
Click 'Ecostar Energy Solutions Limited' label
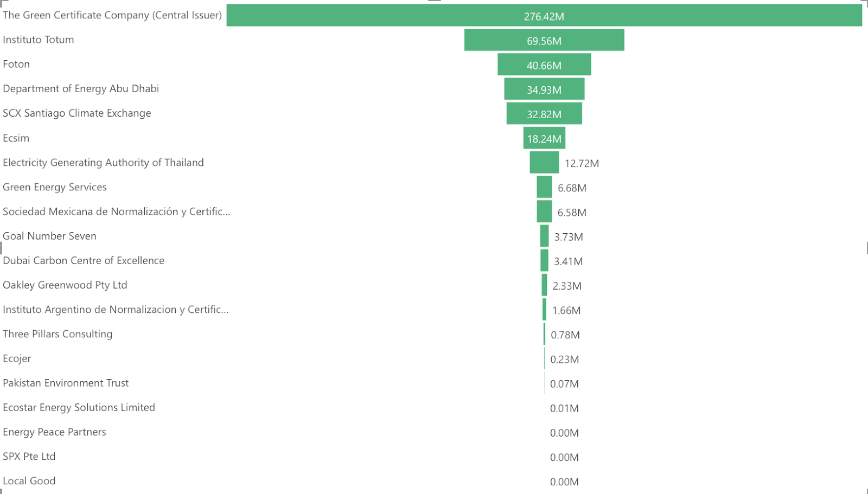click(79, 407)
